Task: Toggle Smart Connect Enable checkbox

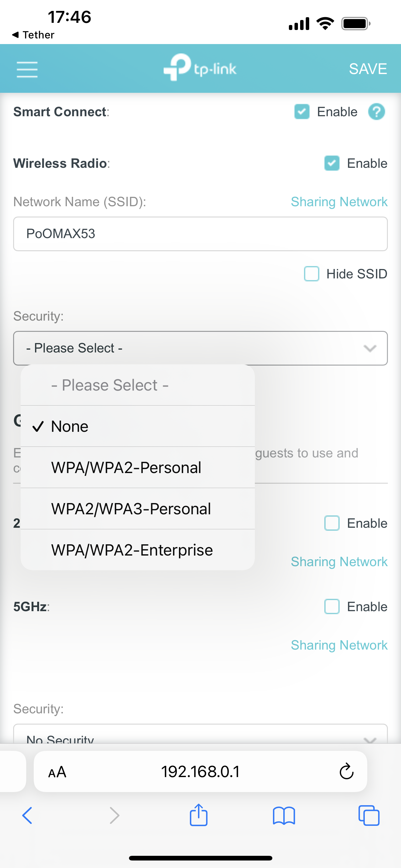Action: [x=302, y=112]
